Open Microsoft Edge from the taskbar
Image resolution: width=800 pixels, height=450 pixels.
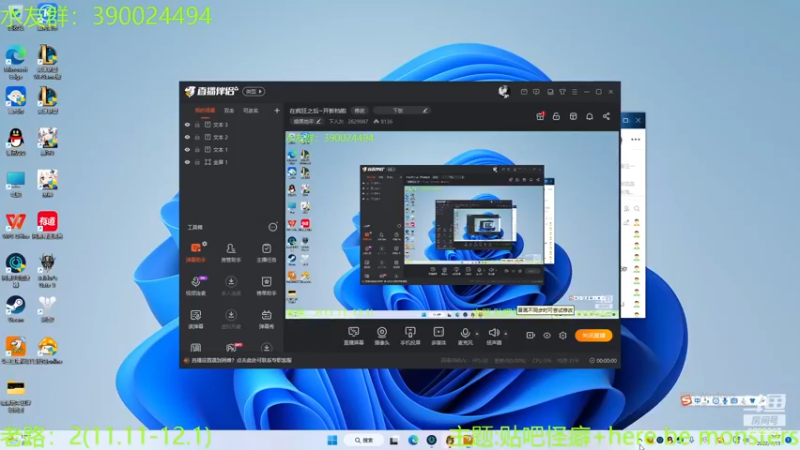coord(413,440)
